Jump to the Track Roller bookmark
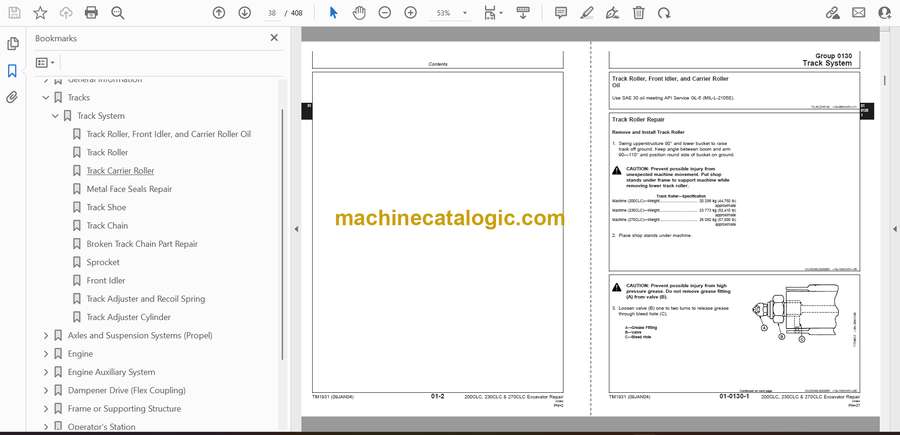Screen dimensions: 900x435 point(107,153)
